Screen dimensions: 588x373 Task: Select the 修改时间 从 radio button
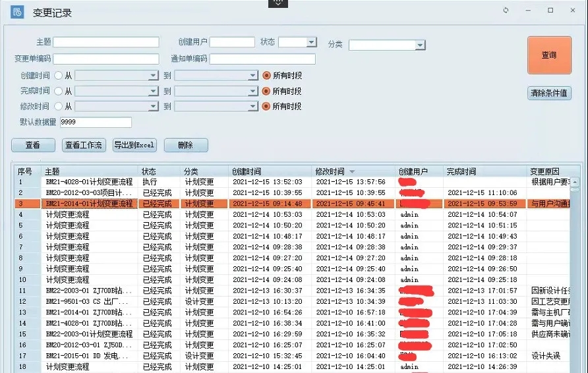(58, 106)
